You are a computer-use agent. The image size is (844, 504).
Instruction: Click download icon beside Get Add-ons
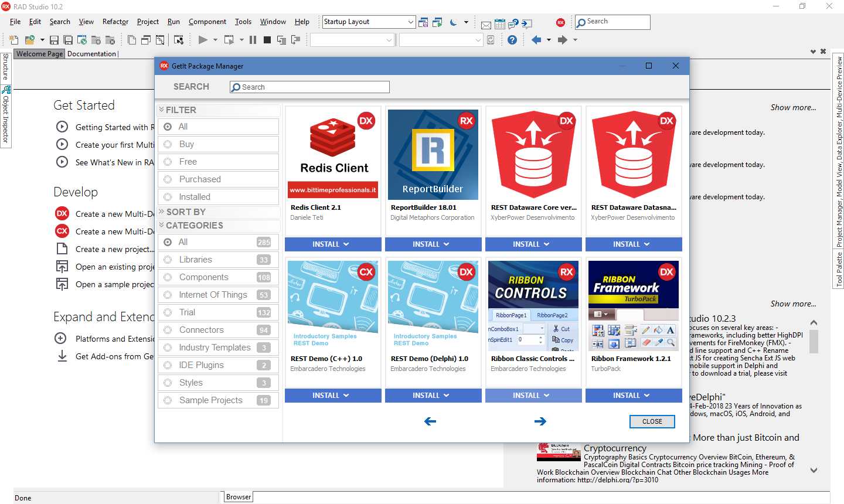[62, 356]
